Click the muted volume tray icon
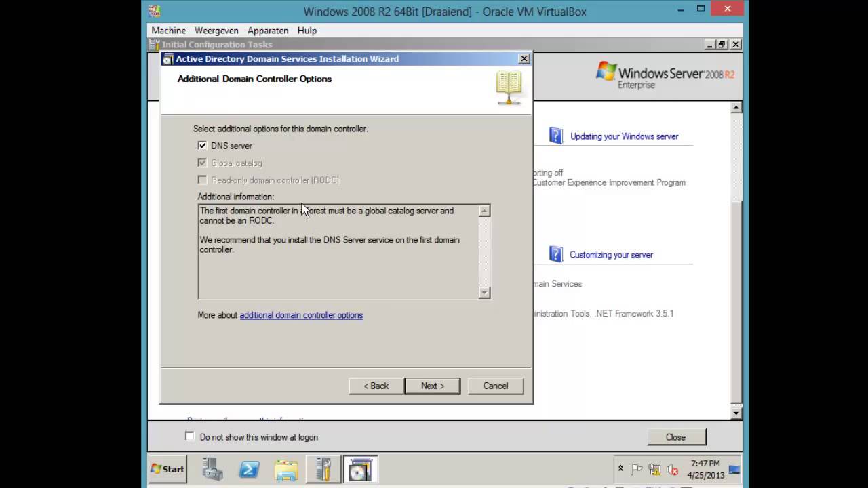The width and height of the screenshot is (868, 488). (x=672, y=469)
